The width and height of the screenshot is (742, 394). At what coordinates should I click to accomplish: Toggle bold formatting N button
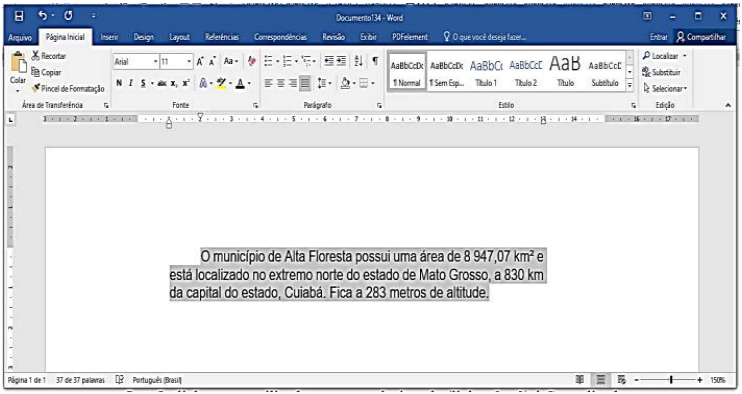point(119,83)
